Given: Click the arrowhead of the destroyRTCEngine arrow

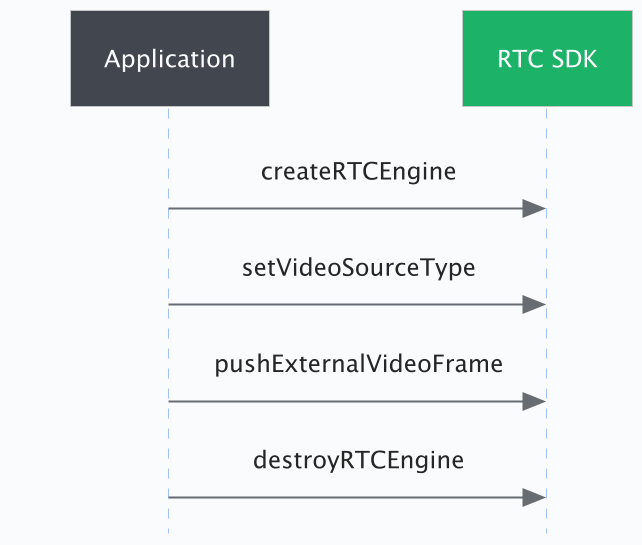Looking at the screenshot, I should coord(534,497).
